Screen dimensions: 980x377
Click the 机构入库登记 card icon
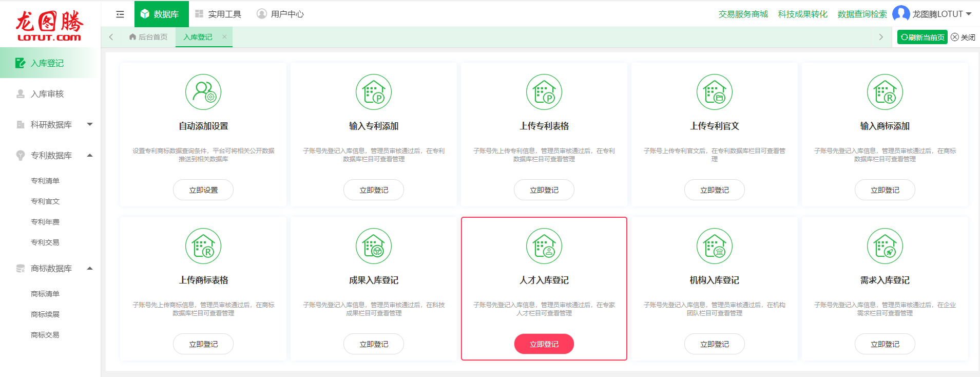(714, 246)
